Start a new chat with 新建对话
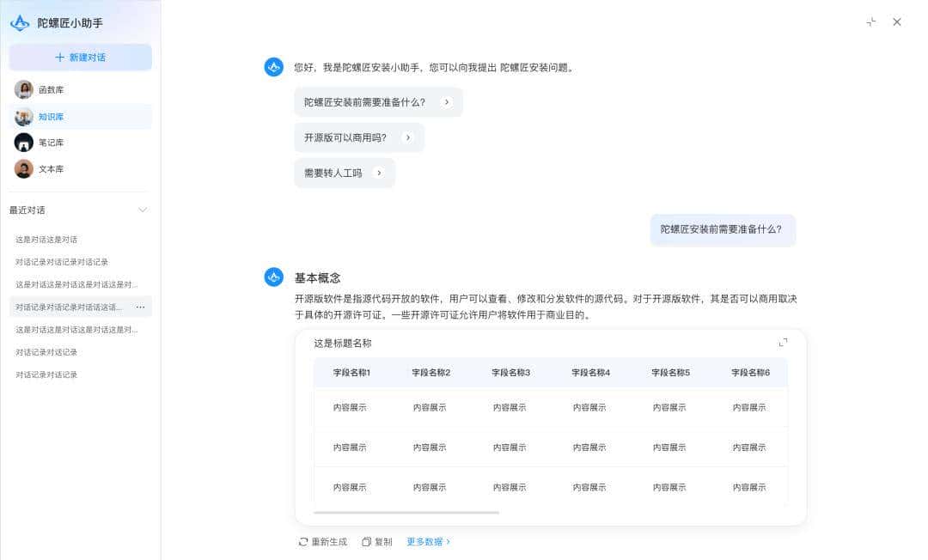The width and height of the screenshot is (928, 560). pos(79,57)
